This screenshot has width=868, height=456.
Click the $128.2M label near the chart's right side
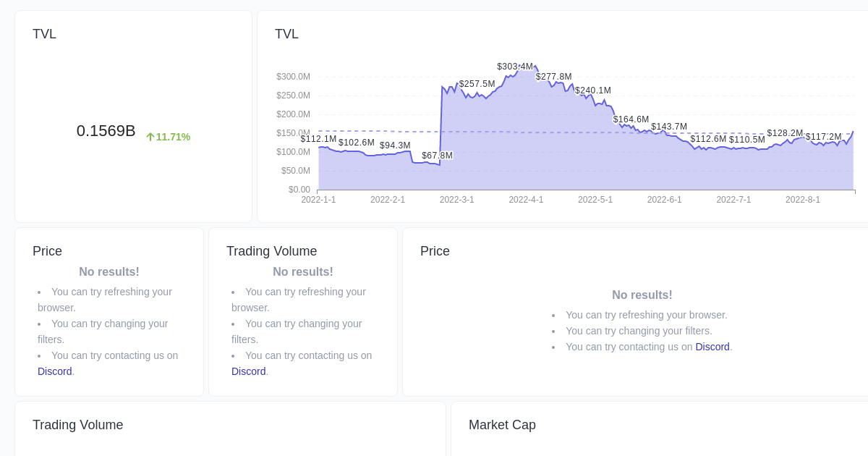click(x=785, y=133)
